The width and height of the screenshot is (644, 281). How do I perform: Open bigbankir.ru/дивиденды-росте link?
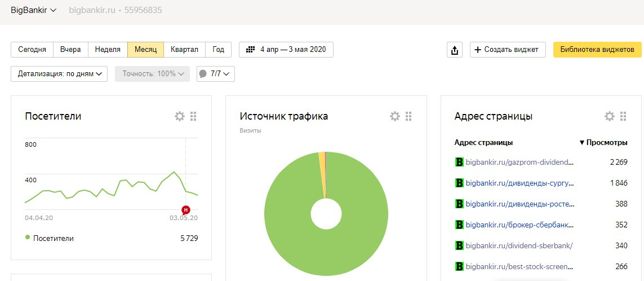519,204
